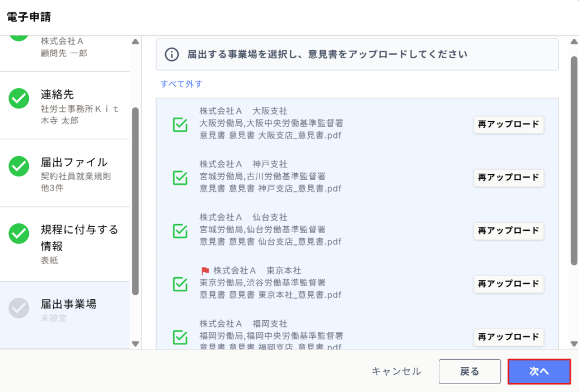
Task: Click 再アップロード for 福岡支社
Action: point(508,337)
